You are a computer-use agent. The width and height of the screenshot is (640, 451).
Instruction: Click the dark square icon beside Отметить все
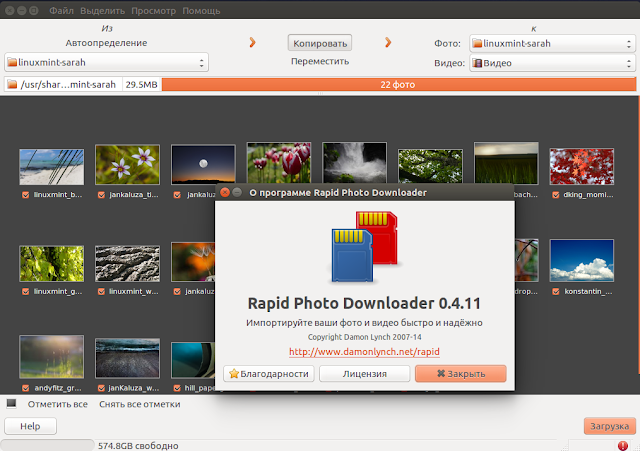[11, 404]
